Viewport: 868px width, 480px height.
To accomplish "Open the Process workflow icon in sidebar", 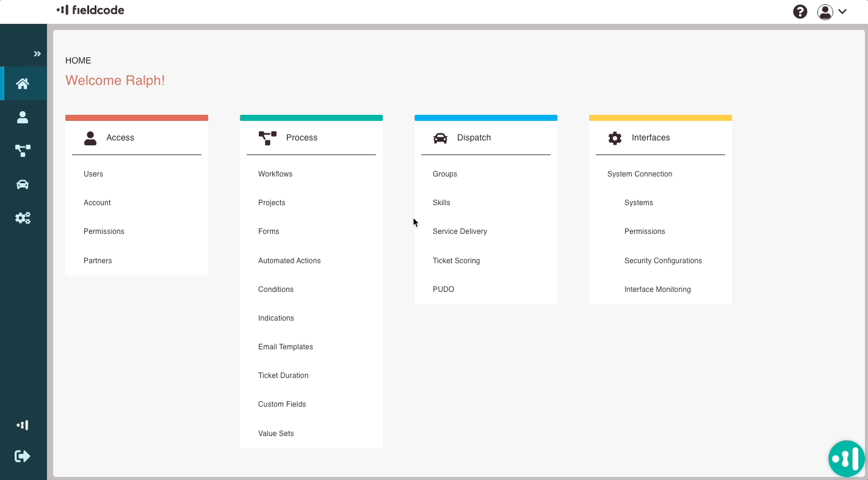I will click(x=23, y=151).
